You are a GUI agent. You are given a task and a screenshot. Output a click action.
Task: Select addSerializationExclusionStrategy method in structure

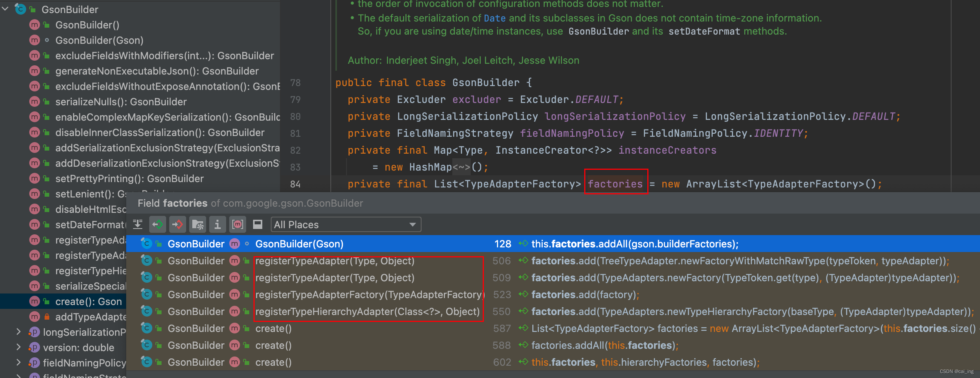coord(168,148)
